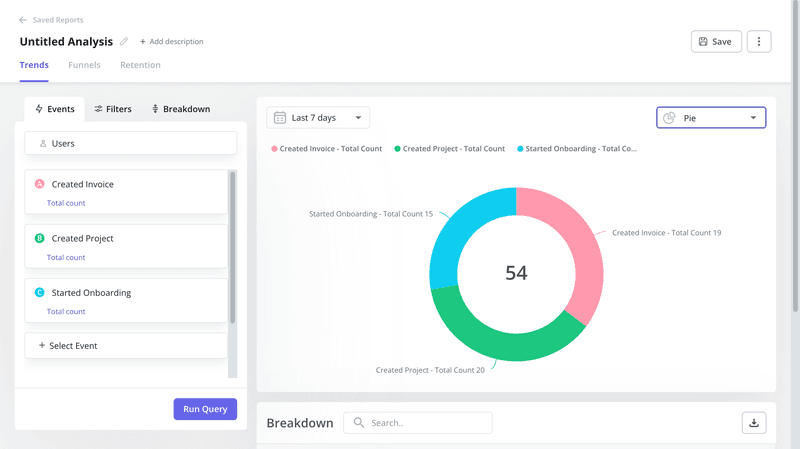Open the Pie chart type dropdown

711,118
